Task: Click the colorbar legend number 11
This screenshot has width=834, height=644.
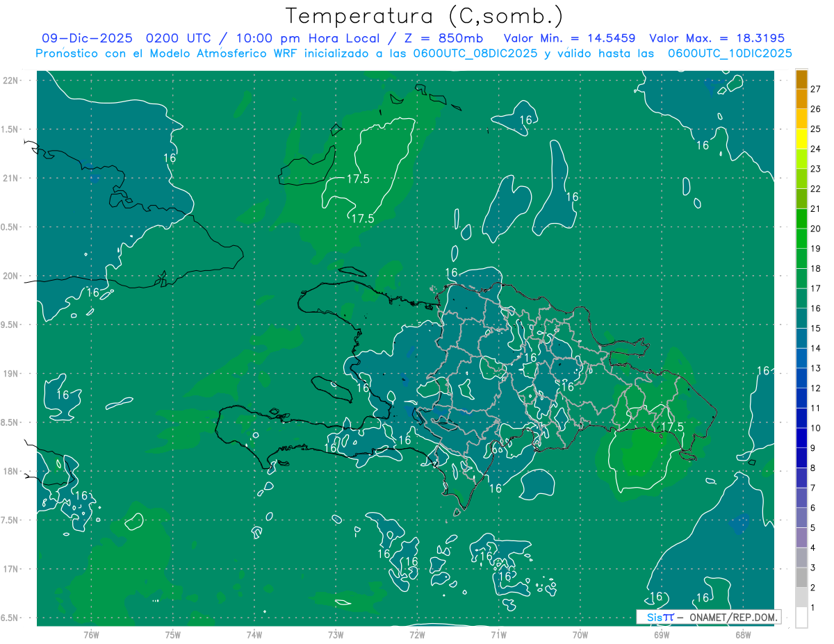Action: [x=816, y=408]
